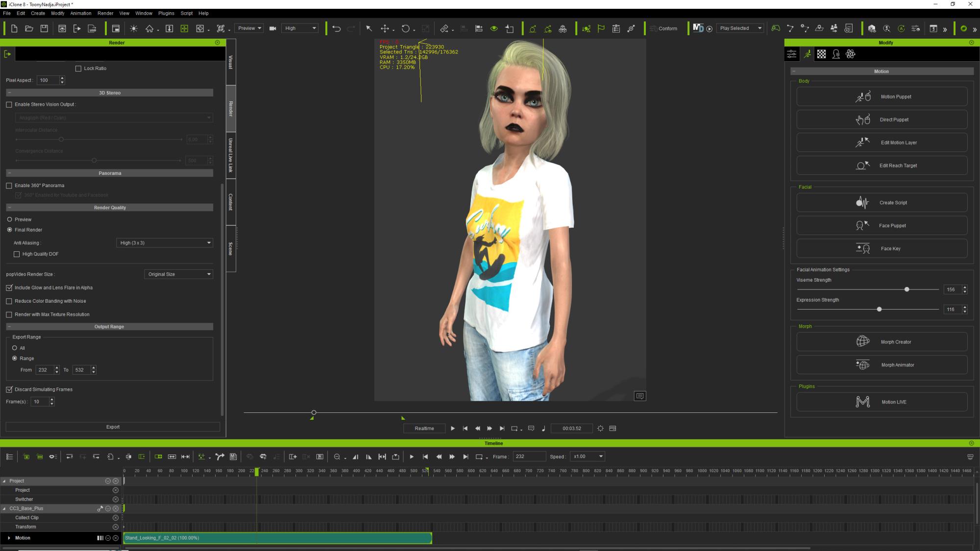The height and width of the screenshot is (551, 980).
Task: Click the Realtime button
Action: pos(424,429)
